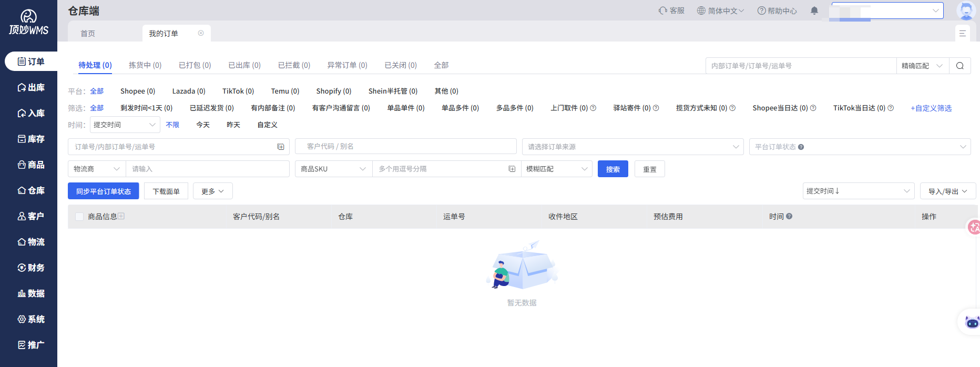Open the 财务 sidebar section
The width and height of the screenshot is (980, 367).
click(30, 268)
